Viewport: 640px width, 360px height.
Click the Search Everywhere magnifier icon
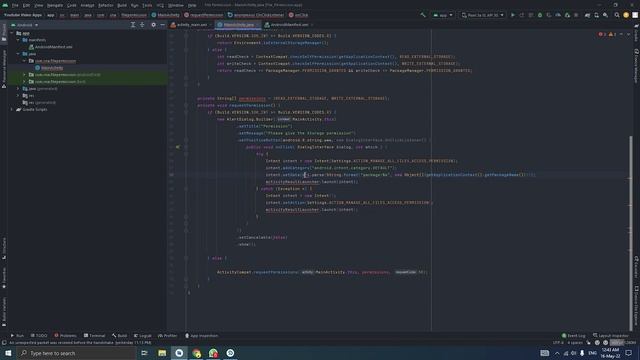(x=617, y=15)
